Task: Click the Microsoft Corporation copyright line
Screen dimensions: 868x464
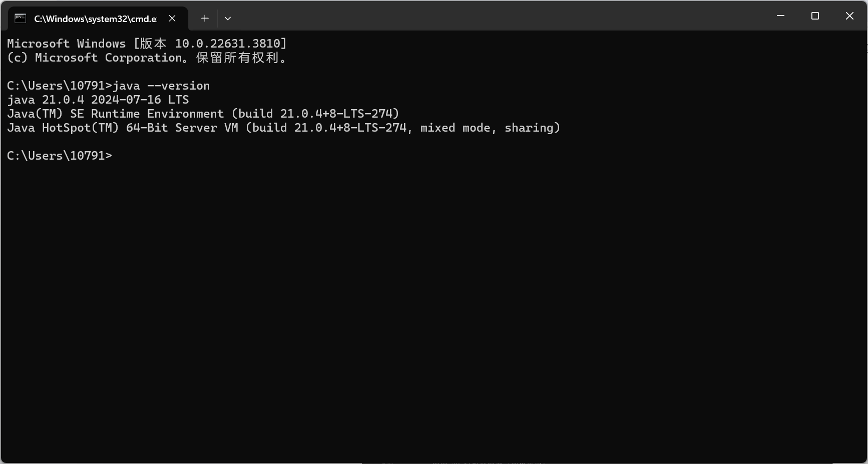Action: [x=147, y=58]
